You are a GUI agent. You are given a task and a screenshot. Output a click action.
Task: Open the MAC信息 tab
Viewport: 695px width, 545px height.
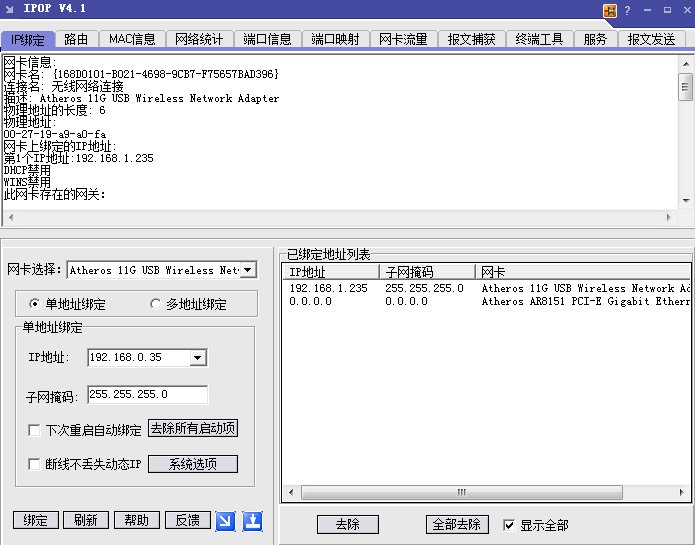pos(132,39)
